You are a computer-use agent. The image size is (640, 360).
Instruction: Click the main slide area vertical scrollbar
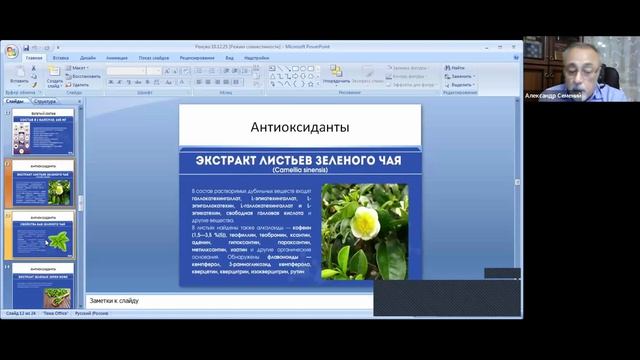[517, 182]
